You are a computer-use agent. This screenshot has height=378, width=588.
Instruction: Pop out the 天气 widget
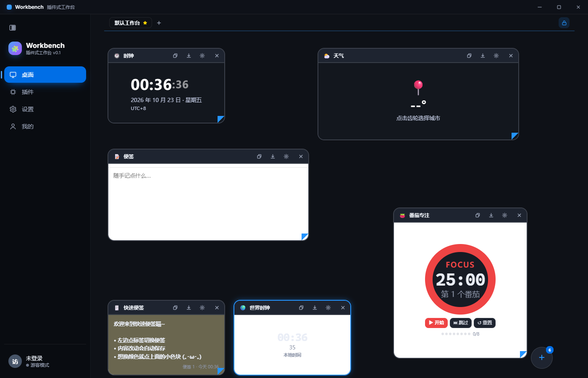(469, 56)
